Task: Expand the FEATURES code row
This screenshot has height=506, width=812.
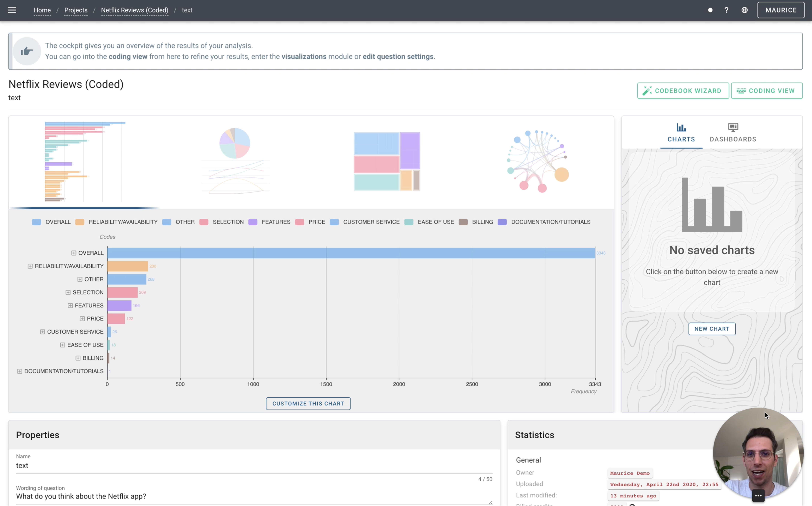Action: tap(70, 305)
